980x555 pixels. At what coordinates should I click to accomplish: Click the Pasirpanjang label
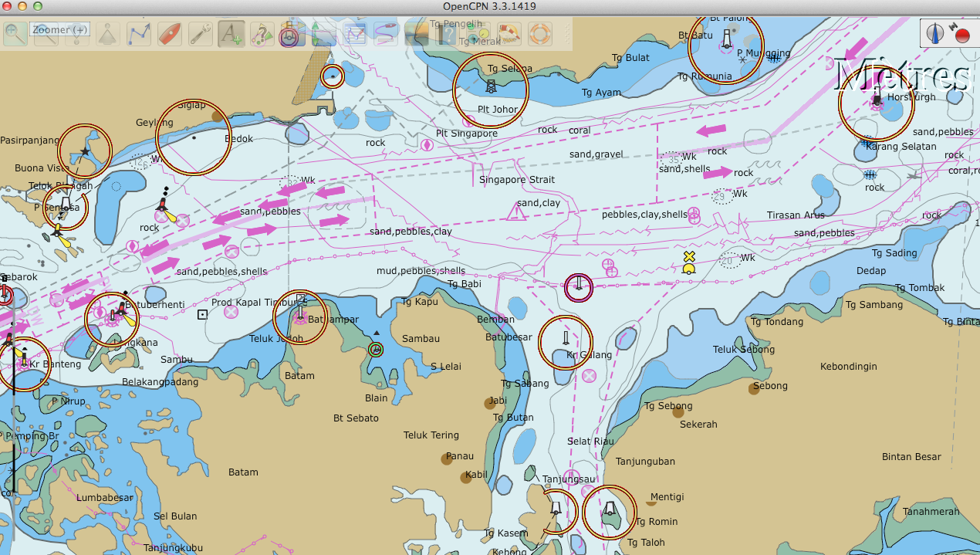pyautogui.click(x=30, y=140)
